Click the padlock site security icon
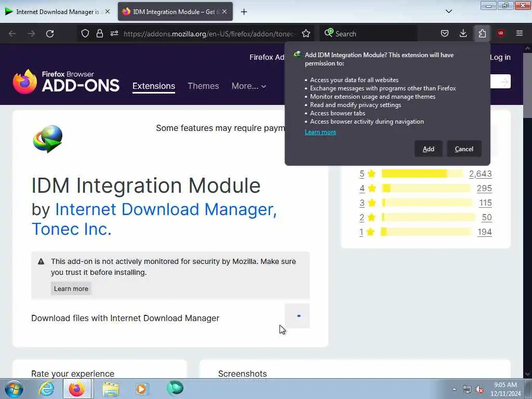 [99, 34]
